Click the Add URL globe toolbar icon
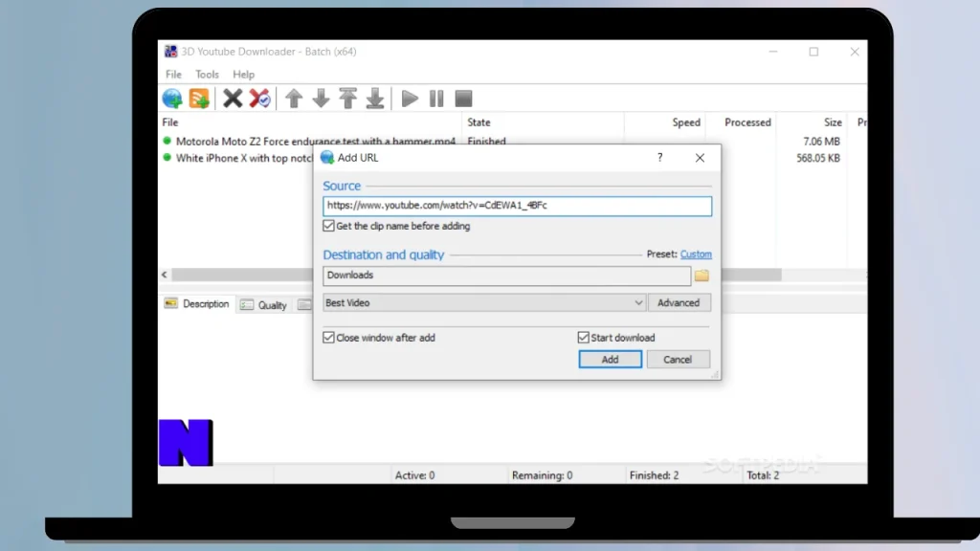980x551 pixels. [x=172, y=99]
